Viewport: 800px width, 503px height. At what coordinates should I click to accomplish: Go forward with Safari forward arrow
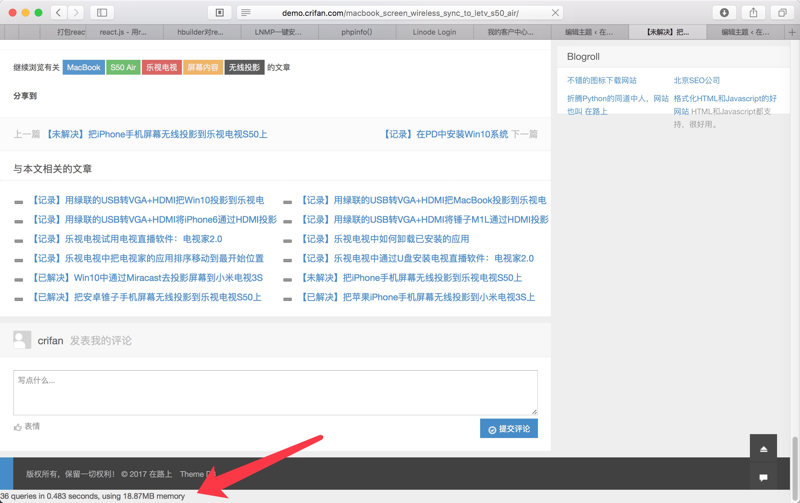coord(76,13)
